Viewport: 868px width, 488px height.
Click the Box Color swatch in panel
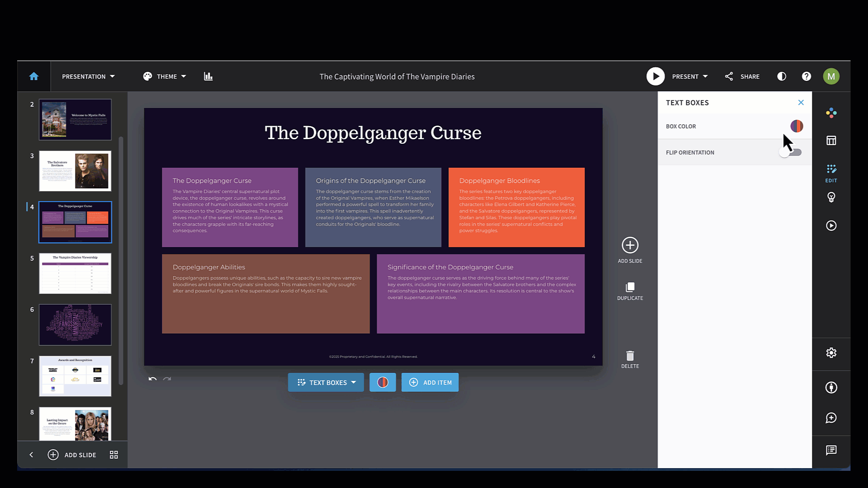point(797,126)
